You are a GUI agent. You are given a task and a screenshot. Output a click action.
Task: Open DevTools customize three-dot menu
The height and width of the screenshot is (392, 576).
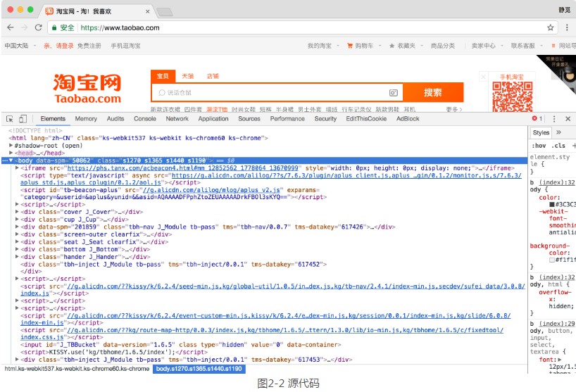(554, 119)
